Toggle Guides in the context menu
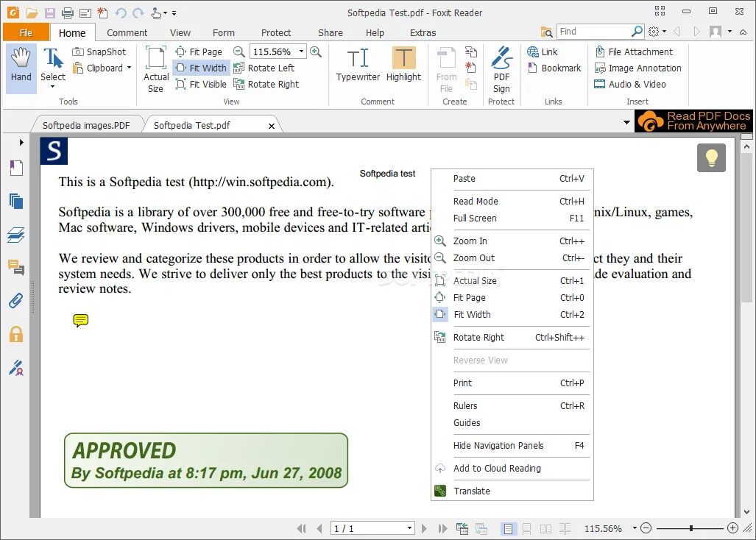This screenshot has height=540, width=756. (x=512, y=422)
